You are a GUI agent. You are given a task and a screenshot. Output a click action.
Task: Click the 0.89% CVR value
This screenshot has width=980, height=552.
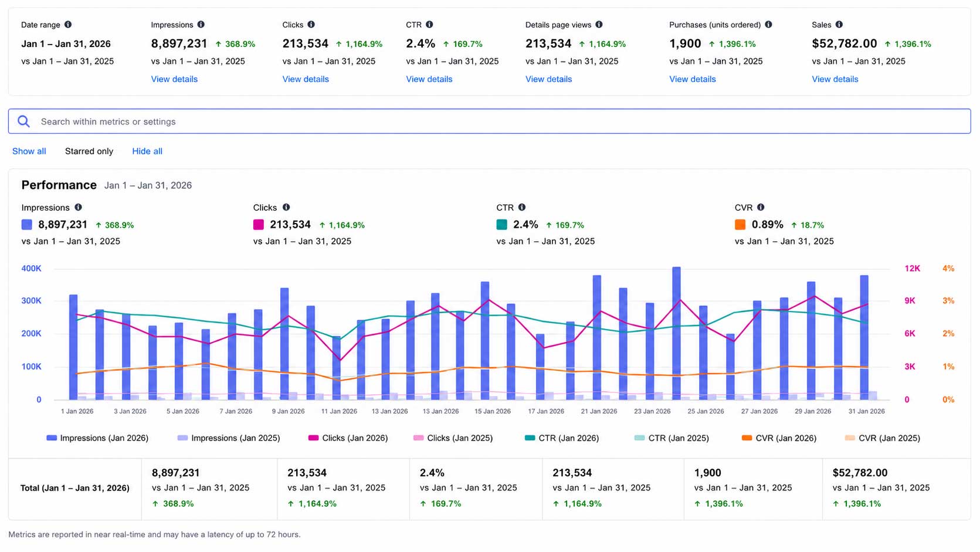point(768,225)
